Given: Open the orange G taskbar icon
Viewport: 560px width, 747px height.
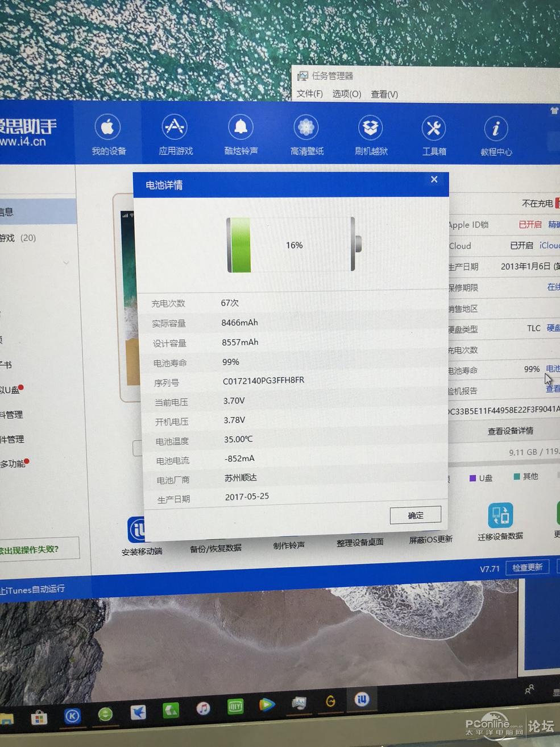Looking at the screenshot, I should pos(330,701).
